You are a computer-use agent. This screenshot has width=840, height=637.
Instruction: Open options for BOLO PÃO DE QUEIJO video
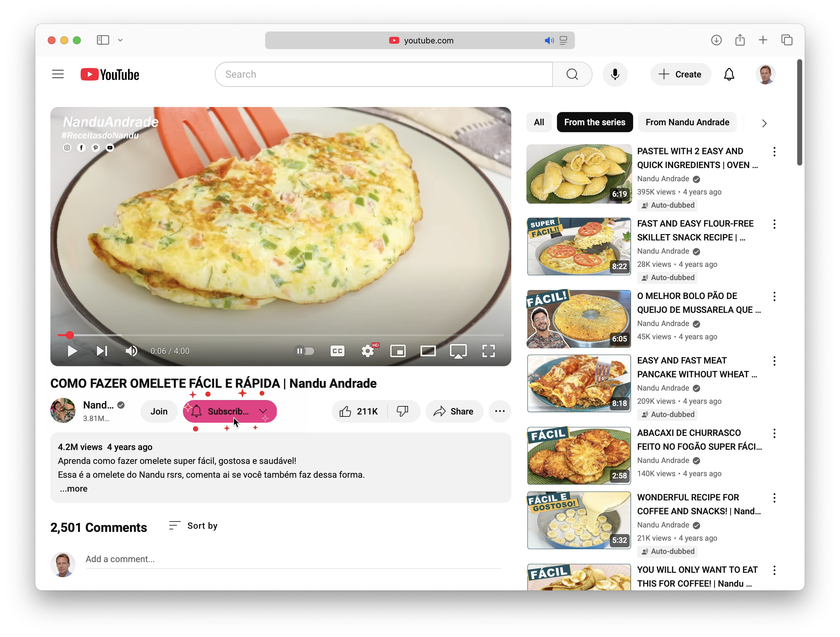774,297
